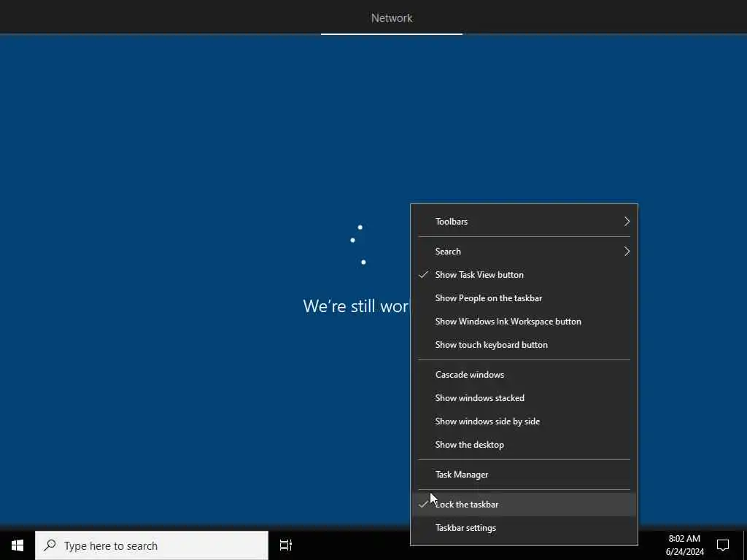This screenshot has height=560, width=747.
Task: Enable Show Windows Ink Workspace button
Action: (x=524, y=322)
